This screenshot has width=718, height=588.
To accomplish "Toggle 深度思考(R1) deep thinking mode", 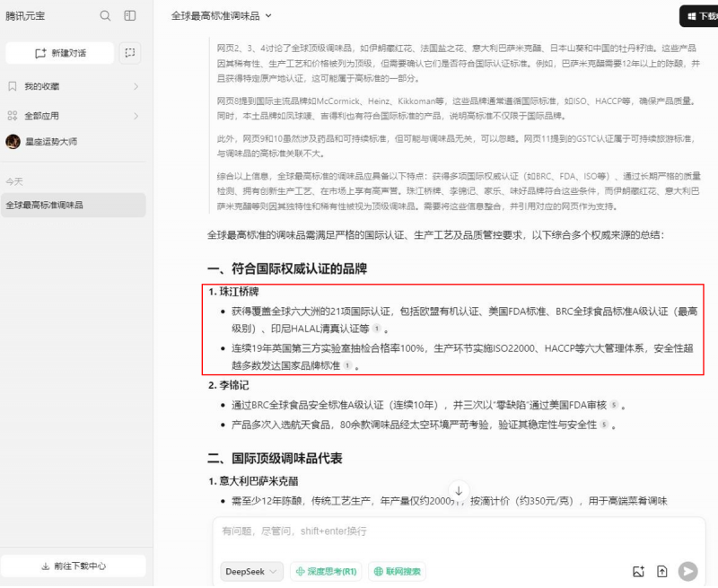I will (326, 572).
